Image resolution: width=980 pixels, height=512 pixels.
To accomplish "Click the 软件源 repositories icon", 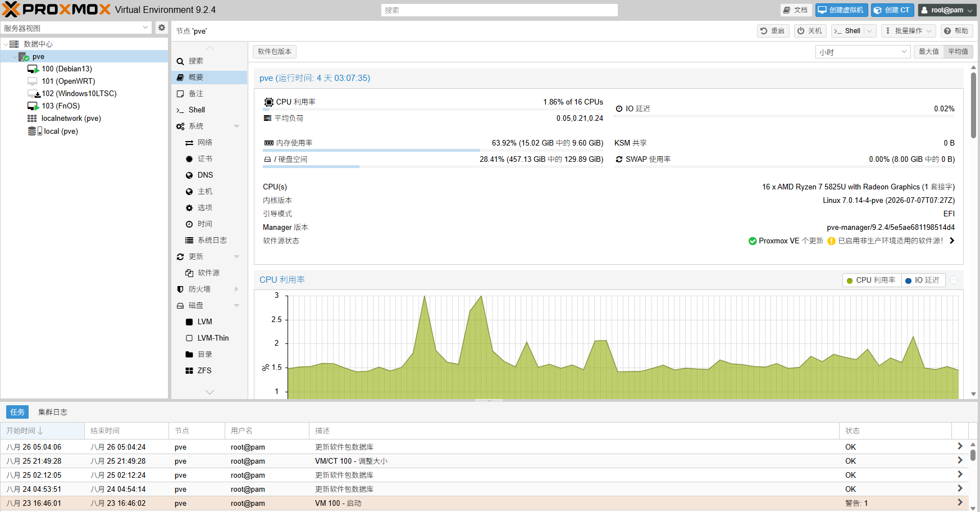I will [189, 273].
